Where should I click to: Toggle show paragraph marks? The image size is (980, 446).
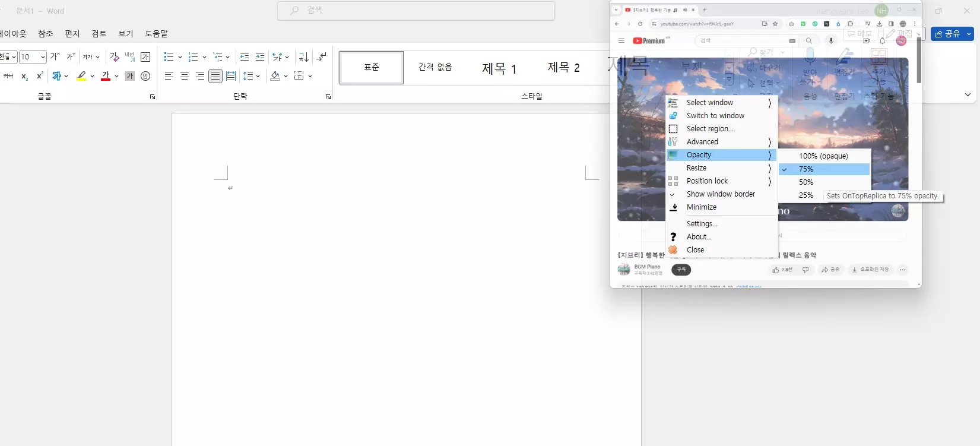point(321,57)
